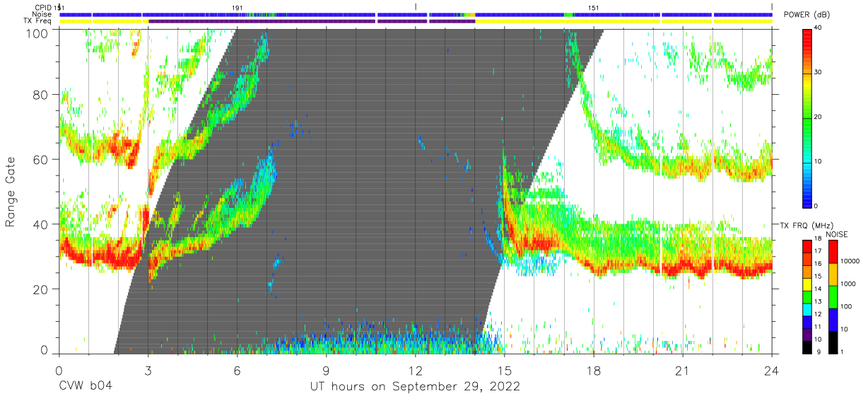The height and width of the screenshot is (401, 868).
Task: Click the '10000' label on NOISE scale
Action: point(850,261)
